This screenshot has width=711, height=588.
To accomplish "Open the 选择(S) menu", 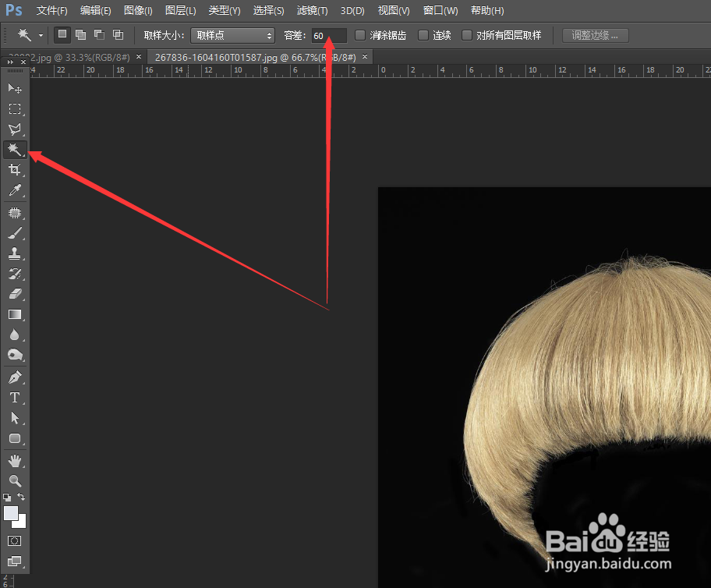I will coord(268,10).
